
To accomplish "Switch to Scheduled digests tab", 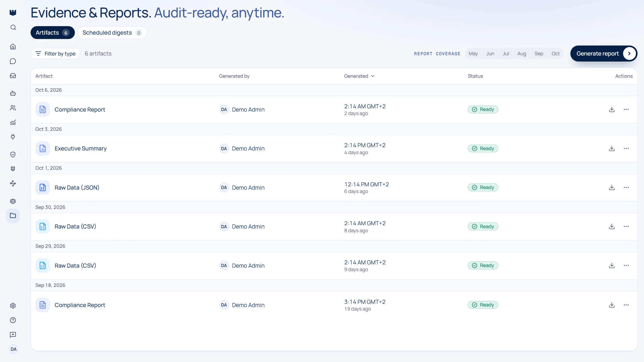I will tap(112, 33).
